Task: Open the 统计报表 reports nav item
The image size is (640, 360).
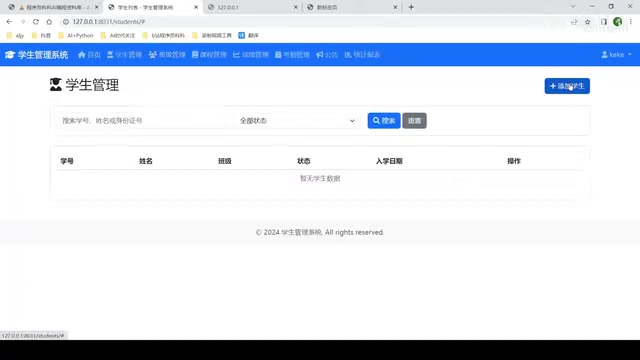Action: coord(362,55)
